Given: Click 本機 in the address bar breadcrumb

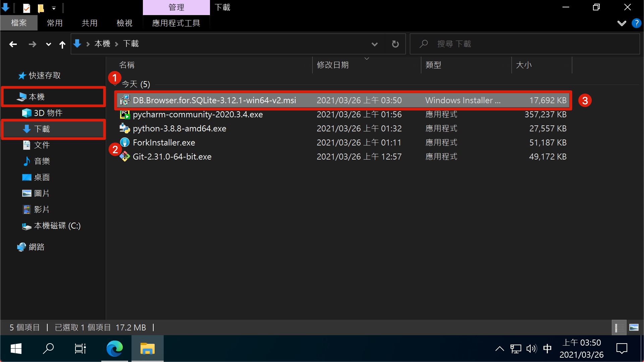Looking at the screenshot, I should (x=102, y=44).
